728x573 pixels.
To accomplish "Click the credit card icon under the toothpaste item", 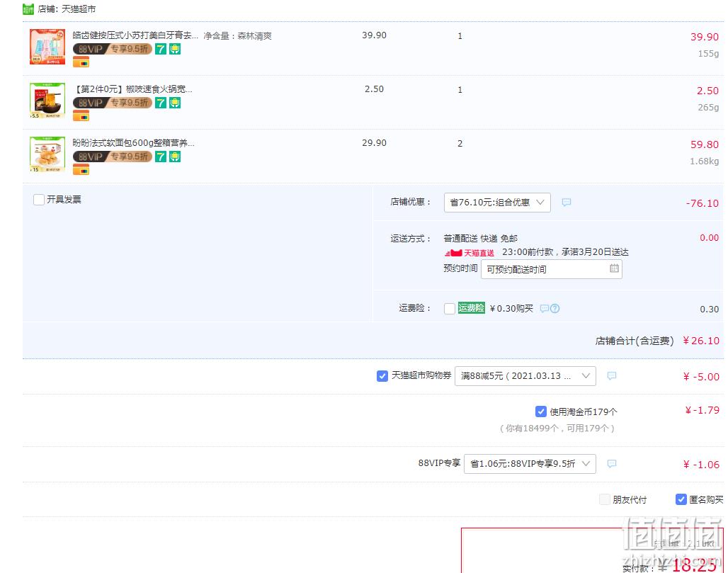I will [x=81, y=62].
